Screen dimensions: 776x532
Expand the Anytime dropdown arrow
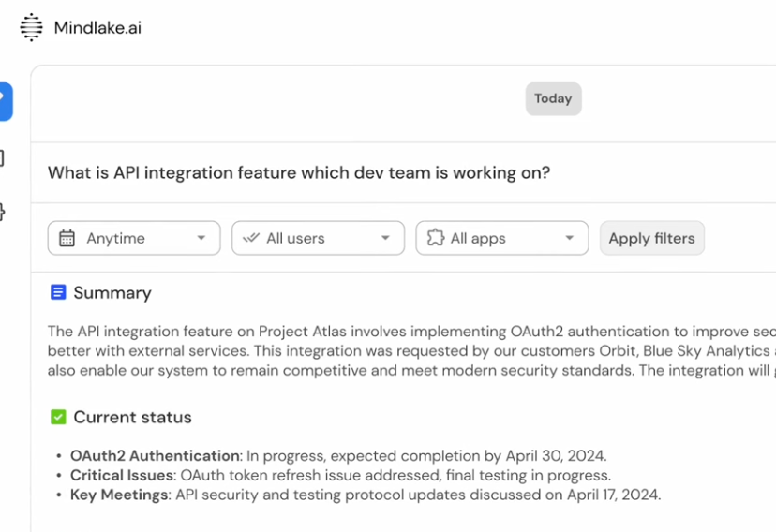[x=201, y=238]
